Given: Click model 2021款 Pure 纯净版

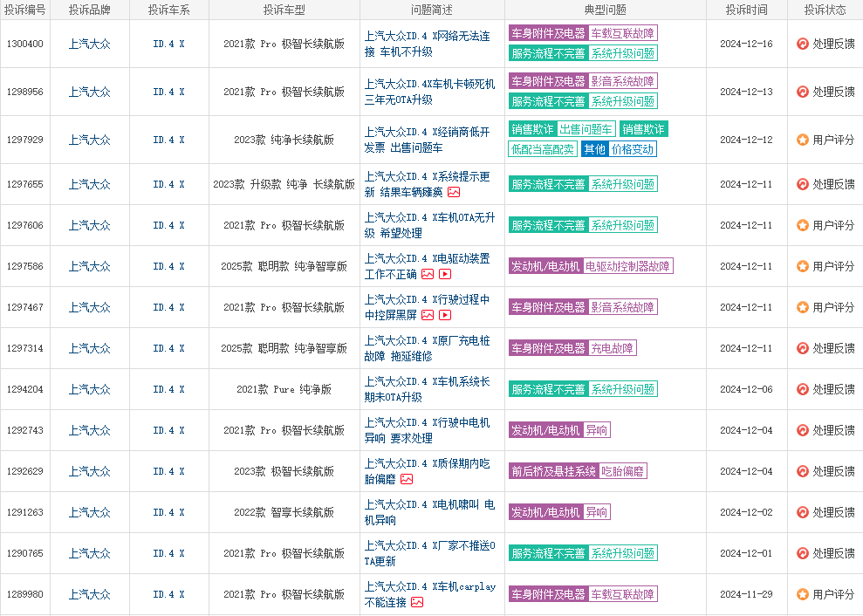Looking at the screenshot, I should coord(284,389).
